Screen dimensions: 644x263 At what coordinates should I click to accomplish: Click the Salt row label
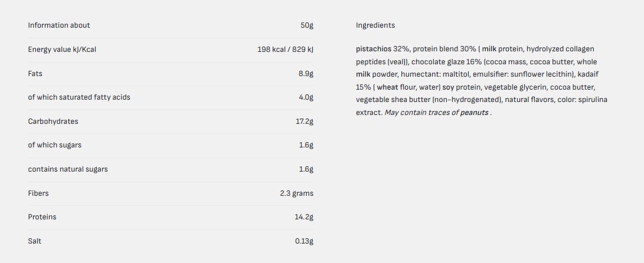(x=35, y=241)
